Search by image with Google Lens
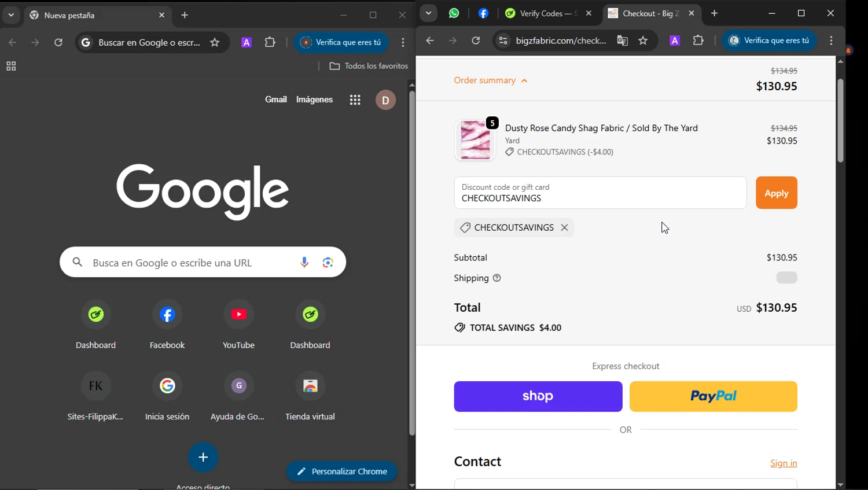 328,263
